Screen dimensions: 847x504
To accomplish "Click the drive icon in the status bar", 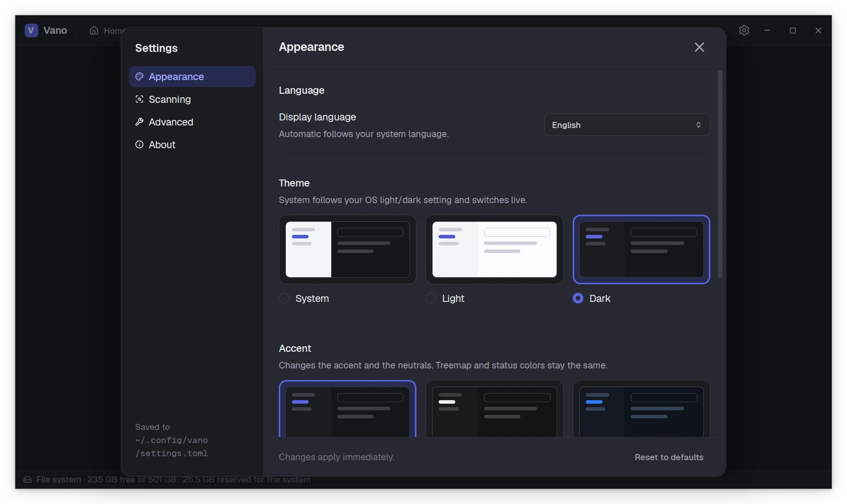I will pos(28,479).
